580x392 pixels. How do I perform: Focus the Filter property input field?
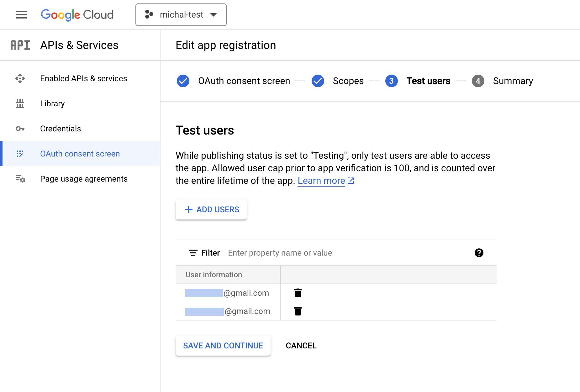point(345,253)
